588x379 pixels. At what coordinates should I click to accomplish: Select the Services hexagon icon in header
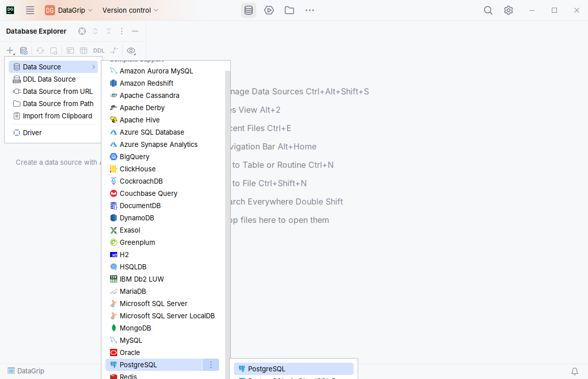(x=269, y=10)
